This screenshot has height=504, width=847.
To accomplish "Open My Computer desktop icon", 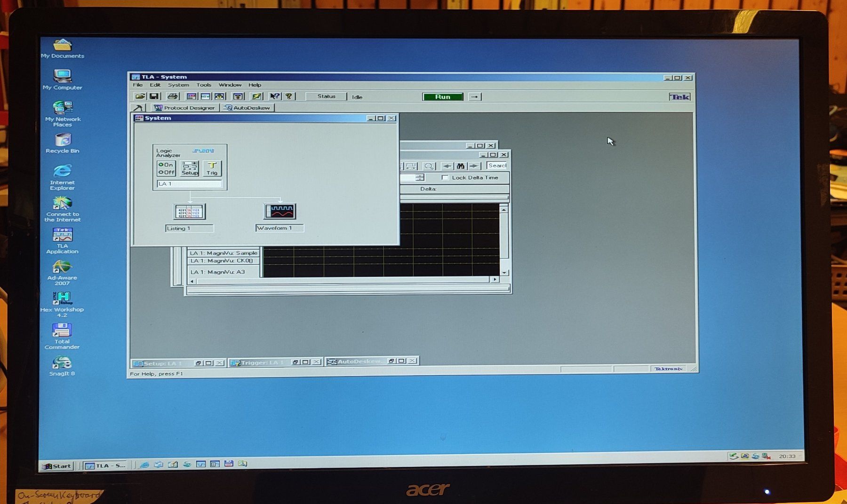I will (63, 80).
